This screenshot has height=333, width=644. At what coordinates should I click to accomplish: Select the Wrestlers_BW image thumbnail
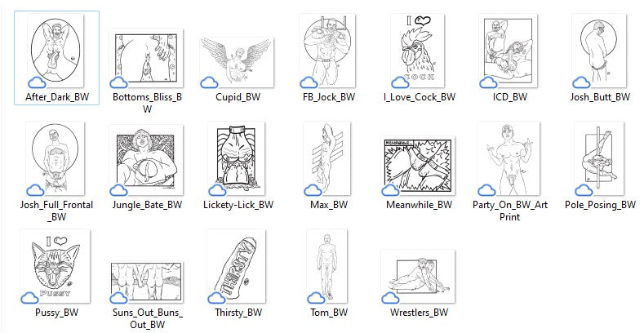point(418,277)
